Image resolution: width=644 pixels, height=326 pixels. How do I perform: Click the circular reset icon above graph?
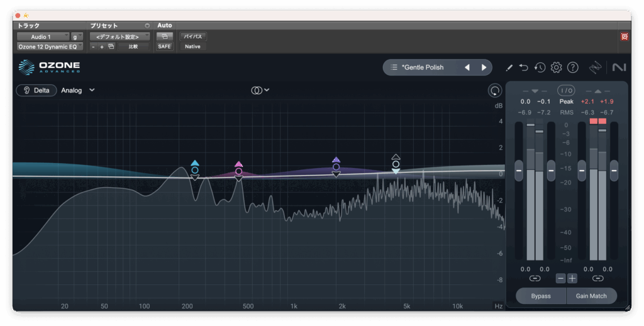click(495, 91)
